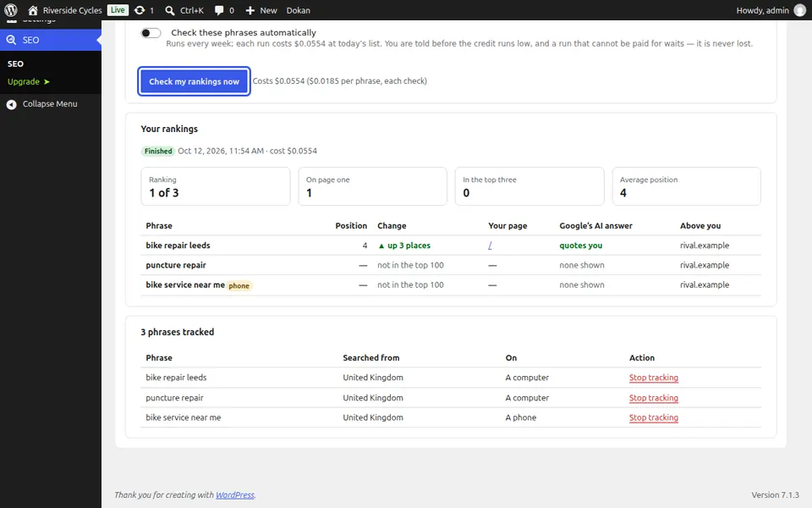Image resolution: width=812 pixels, height=508 pixels.
Task: Open the Dokan admin bar menu
Action: pos(299,10)
